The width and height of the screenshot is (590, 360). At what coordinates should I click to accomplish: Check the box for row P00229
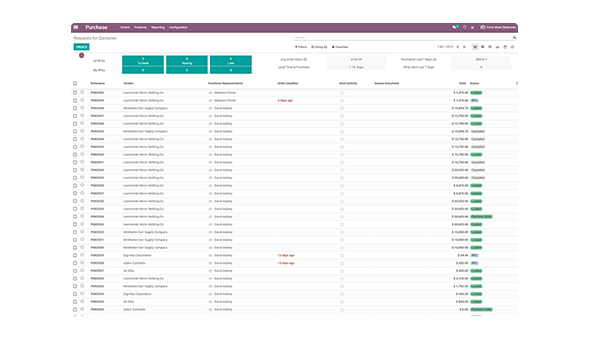[x=75, y=255]
